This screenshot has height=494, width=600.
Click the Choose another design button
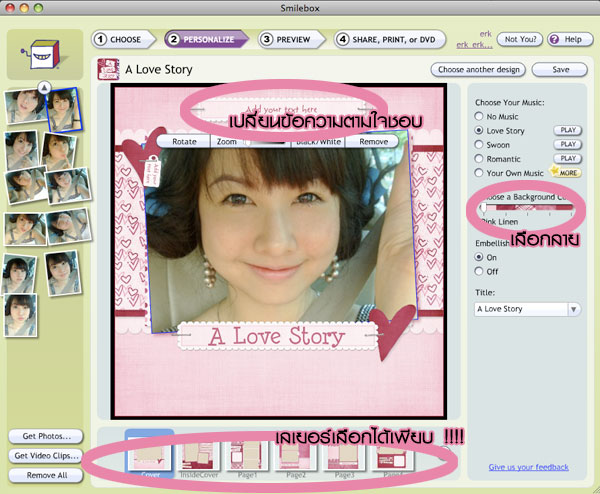point(477,70)
